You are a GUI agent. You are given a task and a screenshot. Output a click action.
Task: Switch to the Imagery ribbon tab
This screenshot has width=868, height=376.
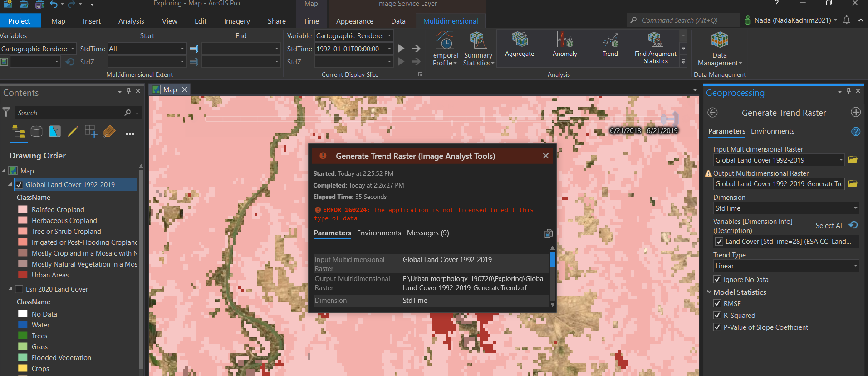237,21
